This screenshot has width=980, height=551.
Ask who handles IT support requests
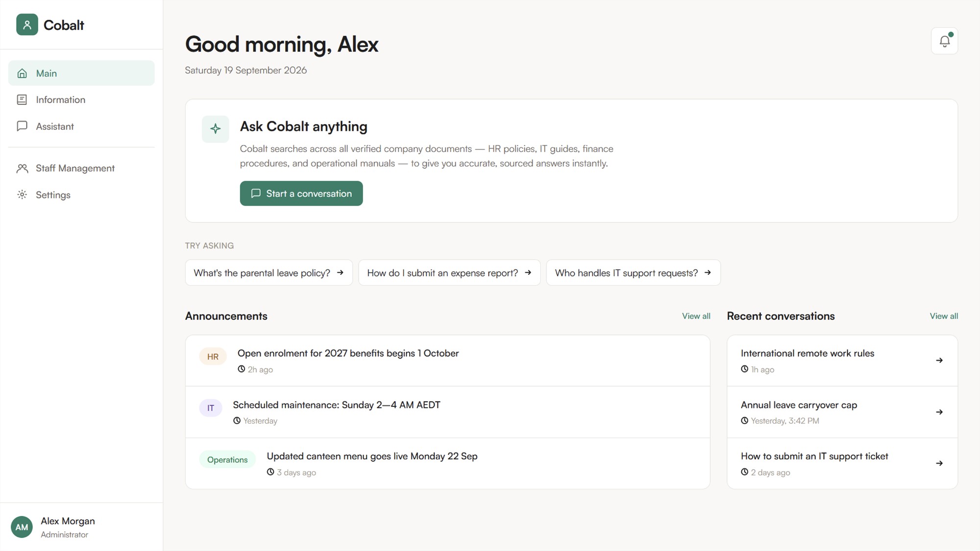point(633,273)
